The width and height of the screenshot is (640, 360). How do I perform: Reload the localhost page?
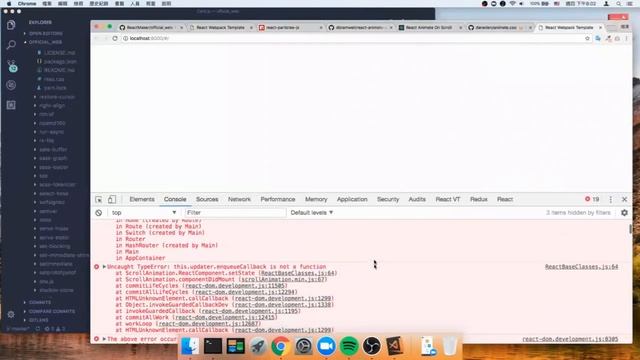[115, 38]
